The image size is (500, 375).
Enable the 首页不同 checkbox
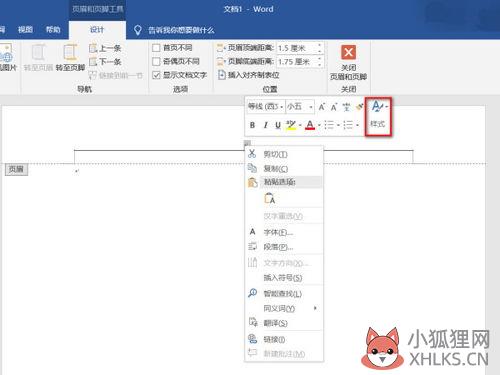coord(156,48)
